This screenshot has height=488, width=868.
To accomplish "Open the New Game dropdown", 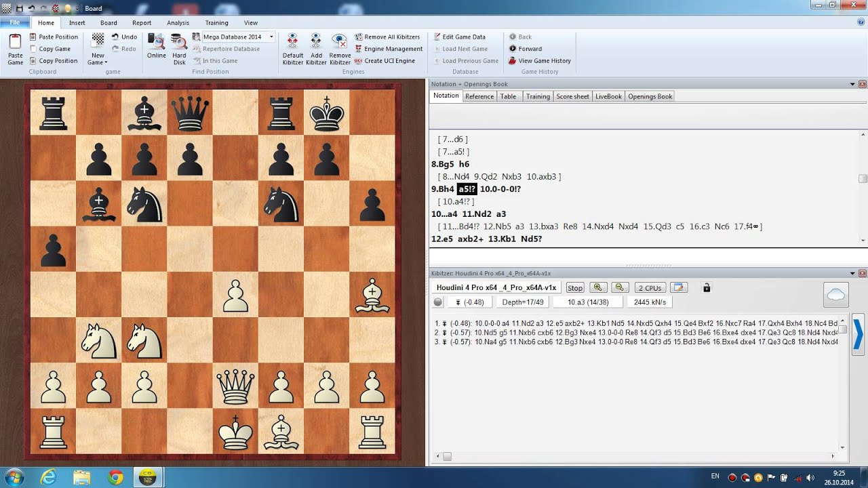I will [98, 49].
